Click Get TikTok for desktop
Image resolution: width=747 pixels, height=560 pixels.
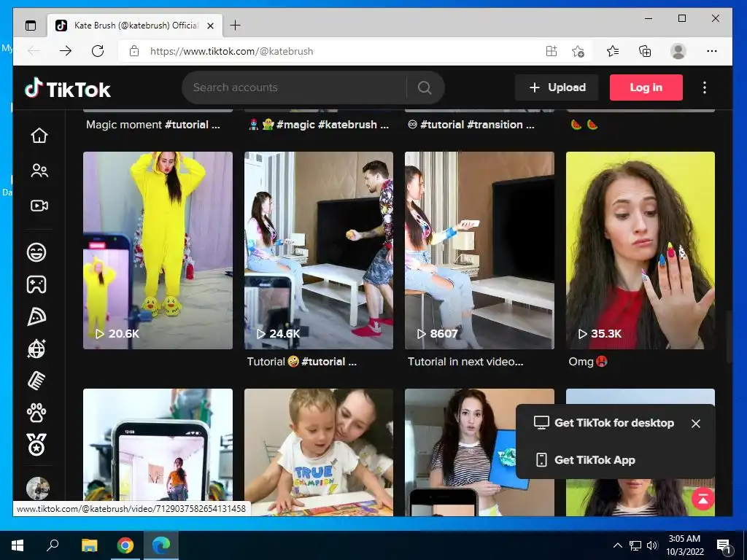pyautogui.click(x=604, y=423)
